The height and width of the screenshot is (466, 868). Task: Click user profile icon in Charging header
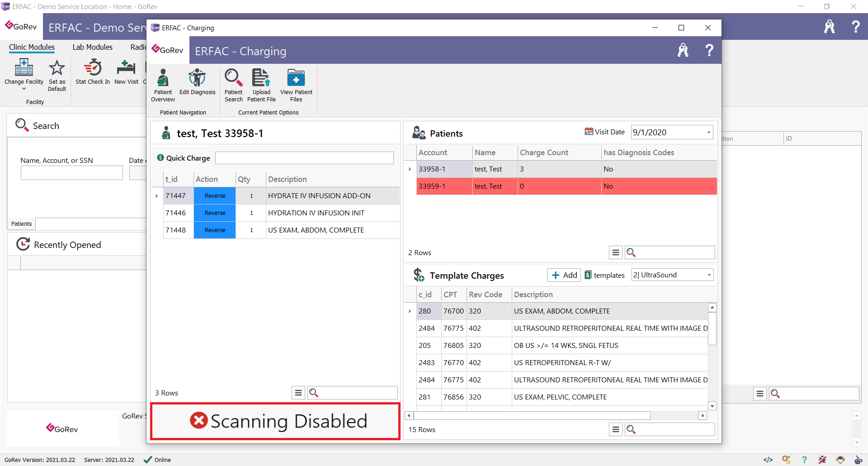point(683,50)
